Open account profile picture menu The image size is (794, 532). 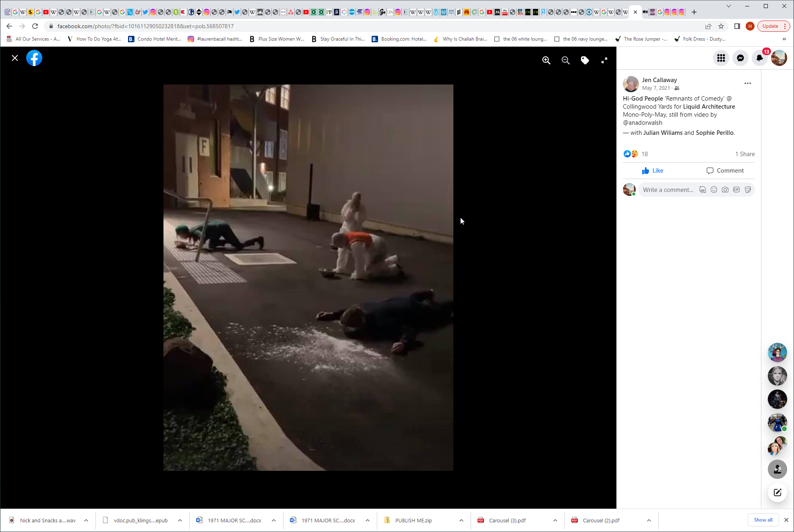click(779, 58)
